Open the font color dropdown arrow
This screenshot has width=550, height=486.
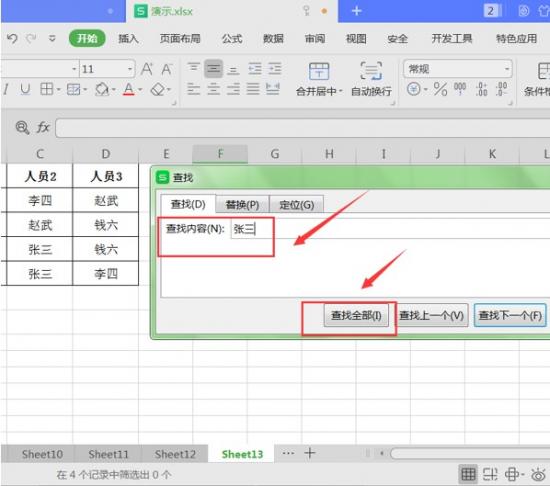point(140,90)
